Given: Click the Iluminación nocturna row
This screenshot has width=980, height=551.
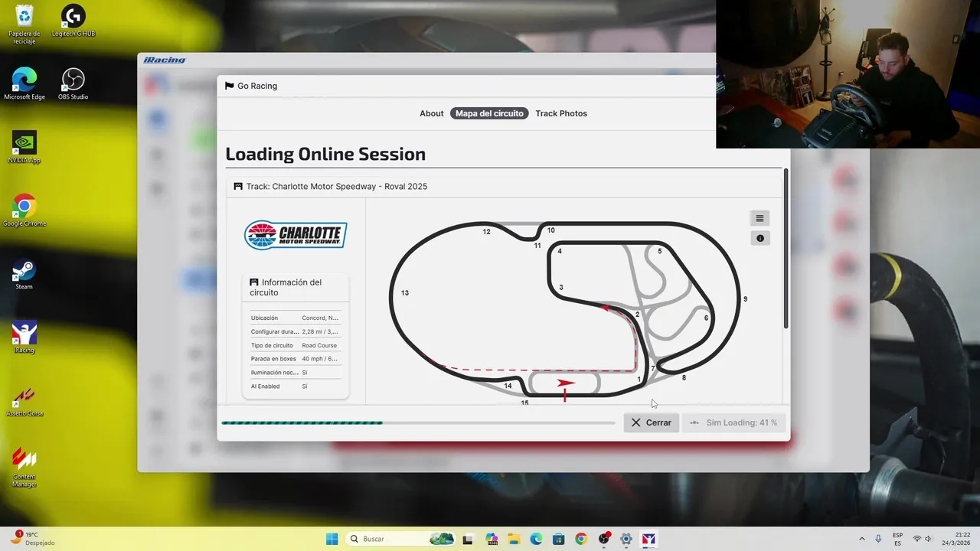Looking at the screenshot, I should pos(296,372).
